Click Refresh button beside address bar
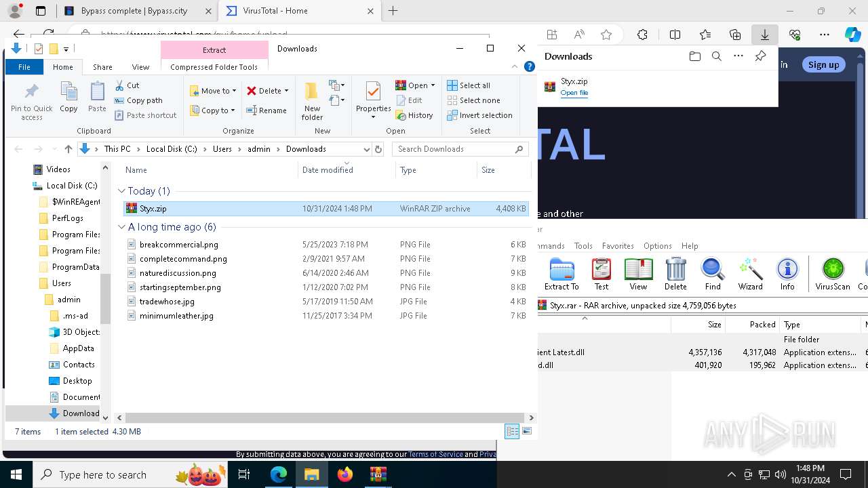Screen dimensions: 868x488 (x=378, y=149)
